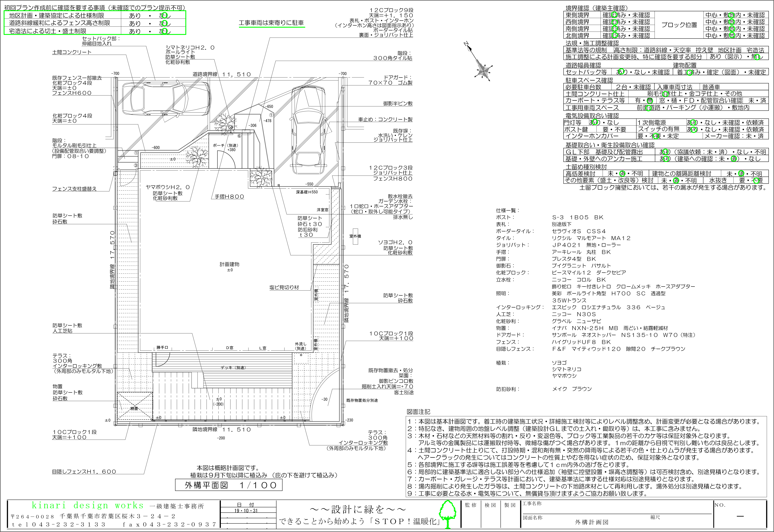The image size is (774, 532).
Task: Select the 300角タイル貼 stair note
Action: pos(392,58)
